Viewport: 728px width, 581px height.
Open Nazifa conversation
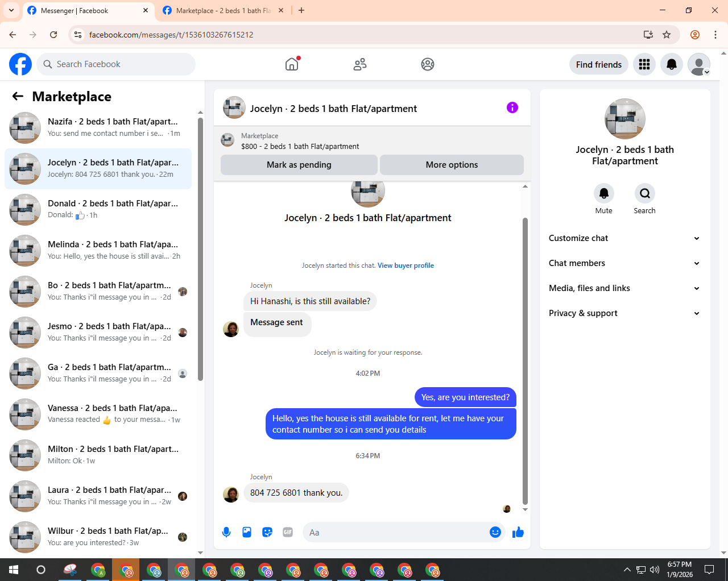(98, 128)
